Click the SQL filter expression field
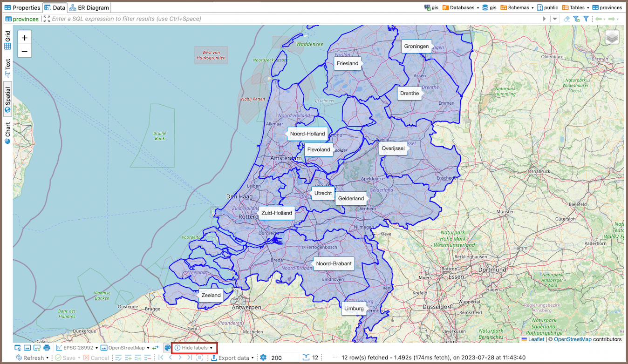 (x=294, y=19)
